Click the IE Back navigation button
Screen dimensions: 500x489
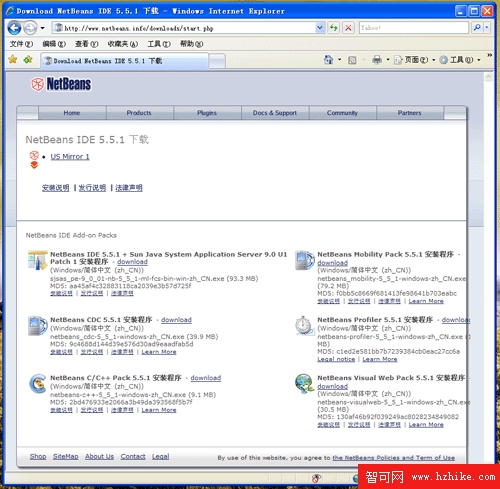tap(14, 28)
